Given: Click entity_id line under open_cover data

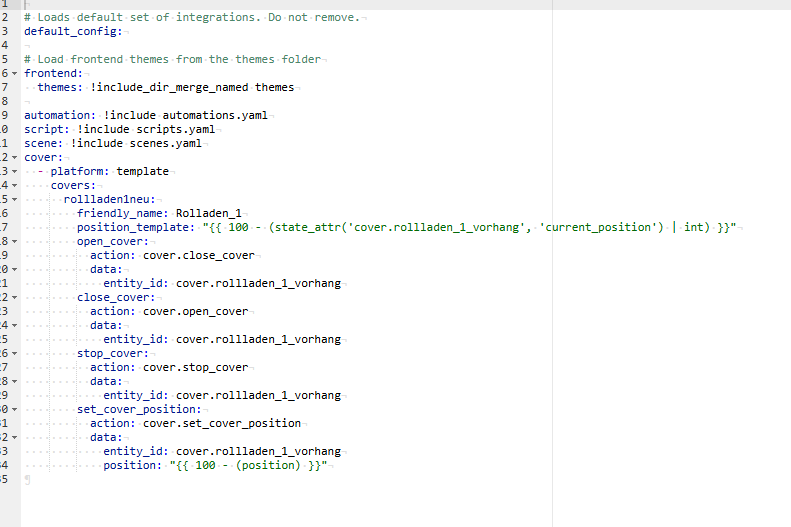Looking at the screenshot, I should point(222,283).
